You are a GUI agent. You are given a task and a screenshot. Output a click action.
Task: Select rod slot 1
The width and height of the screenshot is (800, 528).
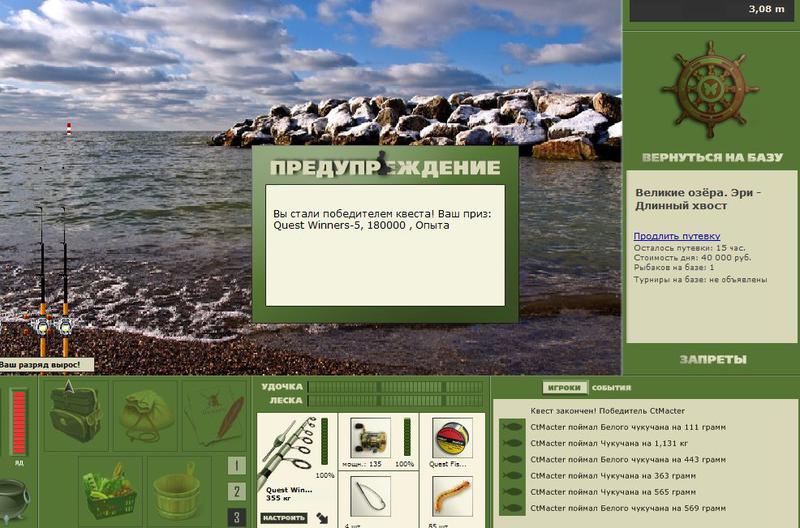[x=236, y=465]
